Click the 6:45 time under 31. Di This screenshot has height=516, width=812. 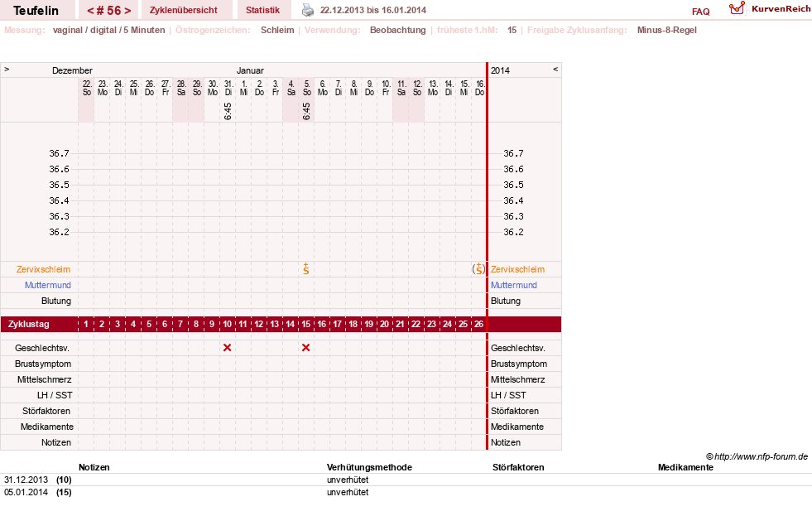click(228, 111)
